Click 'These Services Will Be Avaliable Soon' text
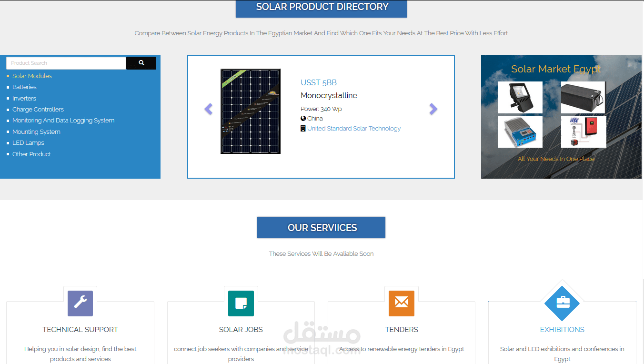 [x=322, y=254]
